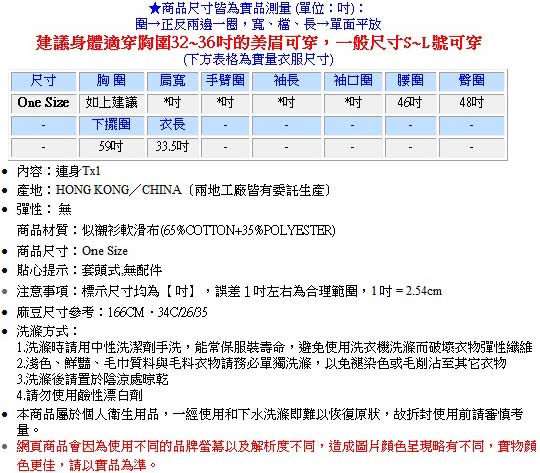Click the 肩寬 header cell
Screen dimensions: 540x473
click(x=173, y=81)
